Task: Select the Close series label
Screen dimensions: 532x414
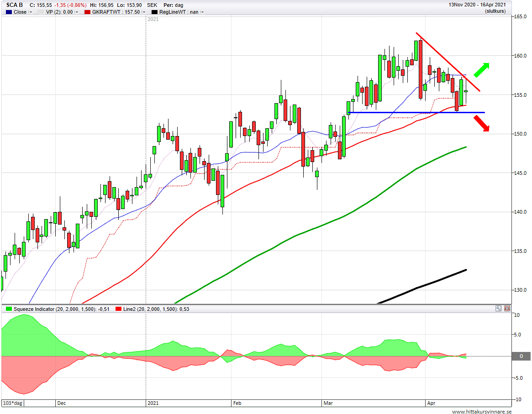Action: pos(20,12)
